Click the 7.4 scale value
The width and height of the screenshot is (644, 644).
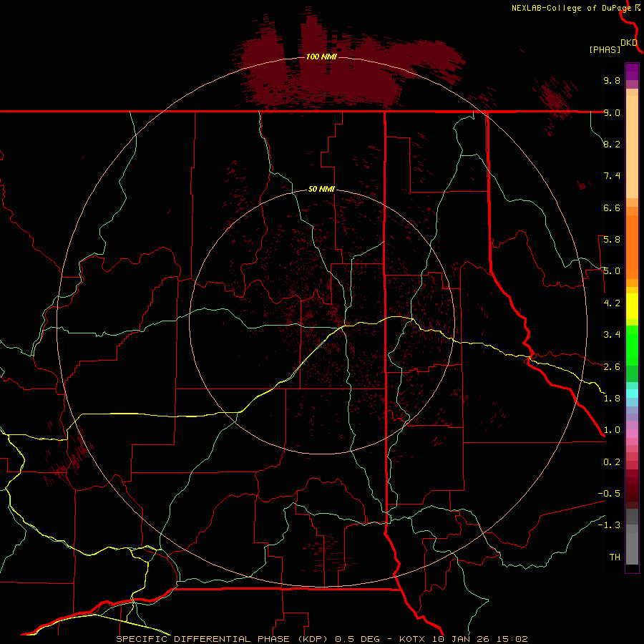coord(612,176)
